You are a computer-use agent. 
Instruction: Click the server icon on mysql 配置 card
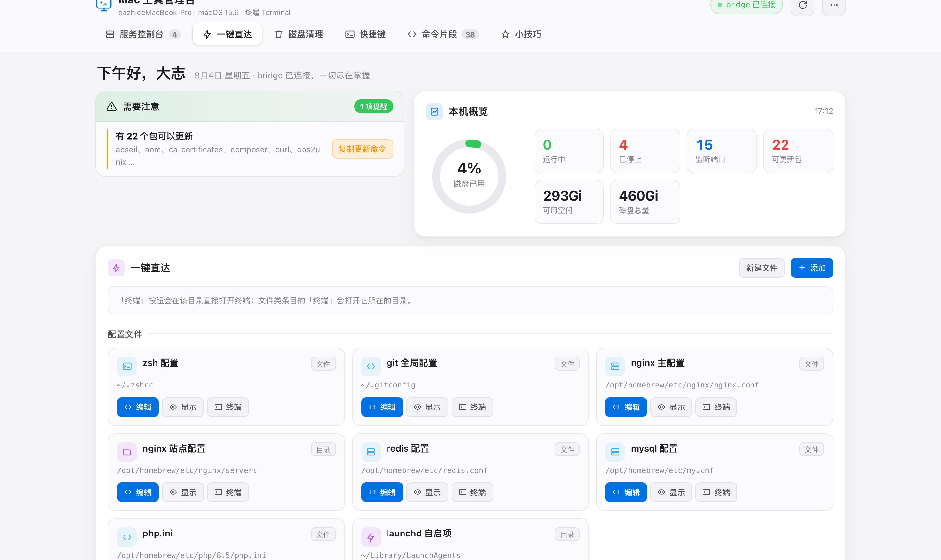(x=615, y=452)
